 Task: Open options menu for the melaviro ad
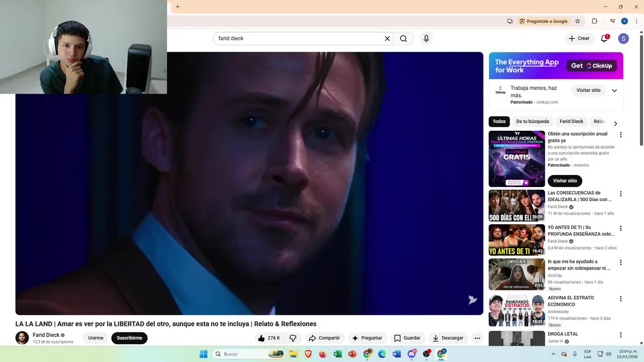tap(620, 135)
